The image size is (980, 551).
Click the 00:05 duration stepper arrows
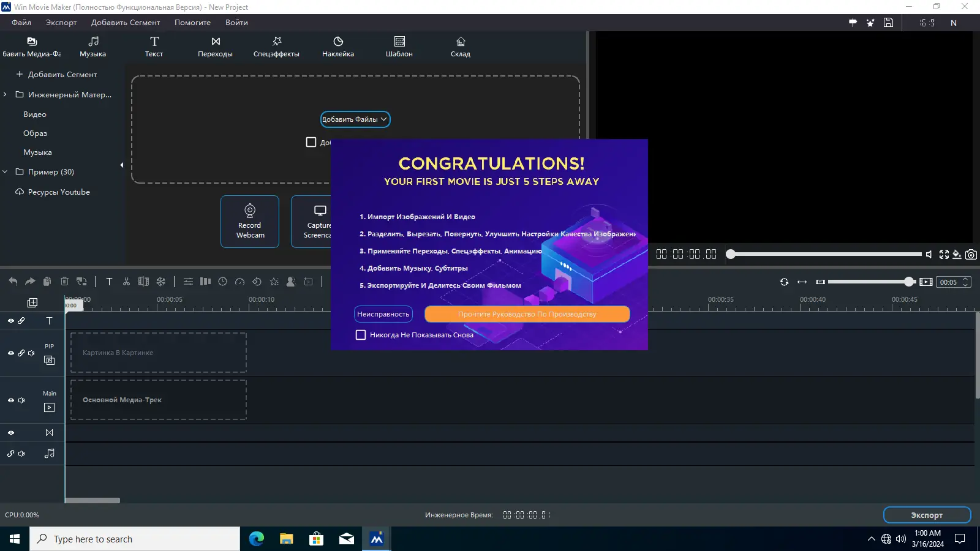[x=966, y=282]
